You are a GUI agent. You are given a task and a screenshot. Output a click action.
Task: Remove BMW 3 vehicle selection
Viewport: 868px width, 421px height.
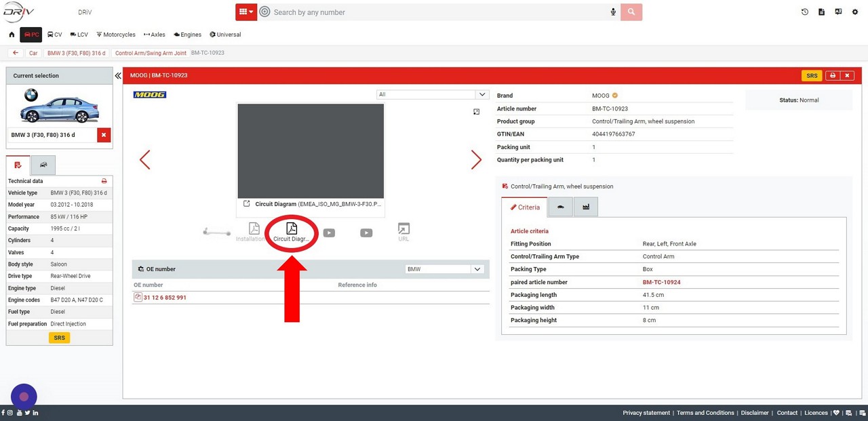tap(104, 135)
